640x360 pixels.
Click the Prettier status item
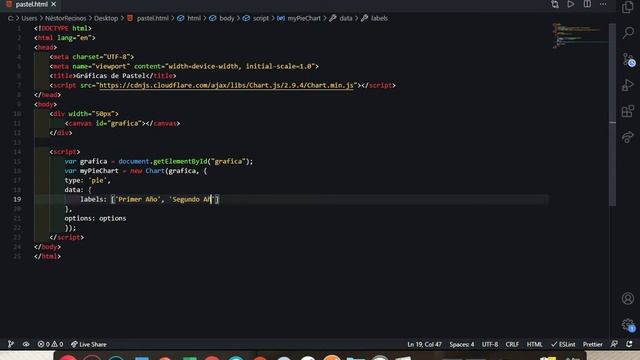click(x=592, y=344)
